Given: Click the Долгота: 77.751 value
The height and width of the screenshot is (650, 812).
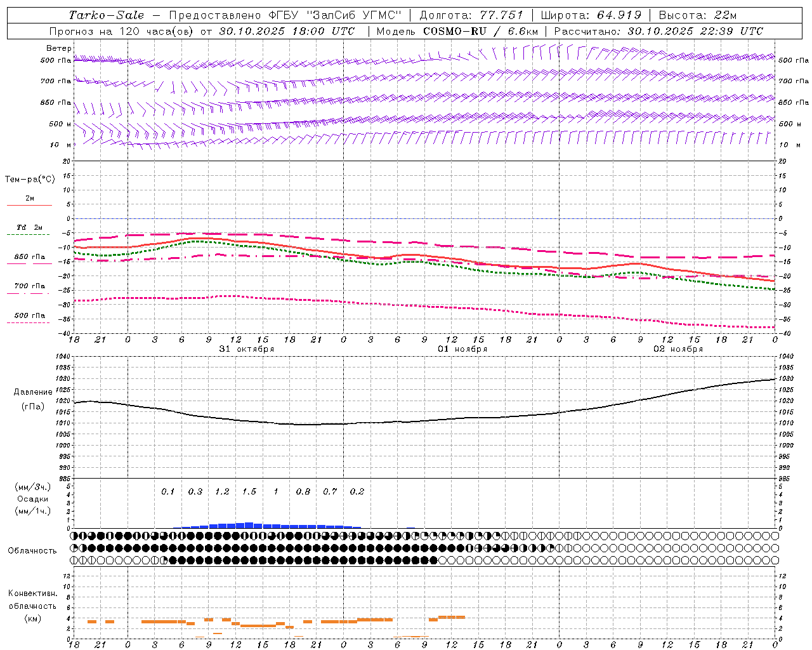Looking at the screenshot, I should point(471,15).
